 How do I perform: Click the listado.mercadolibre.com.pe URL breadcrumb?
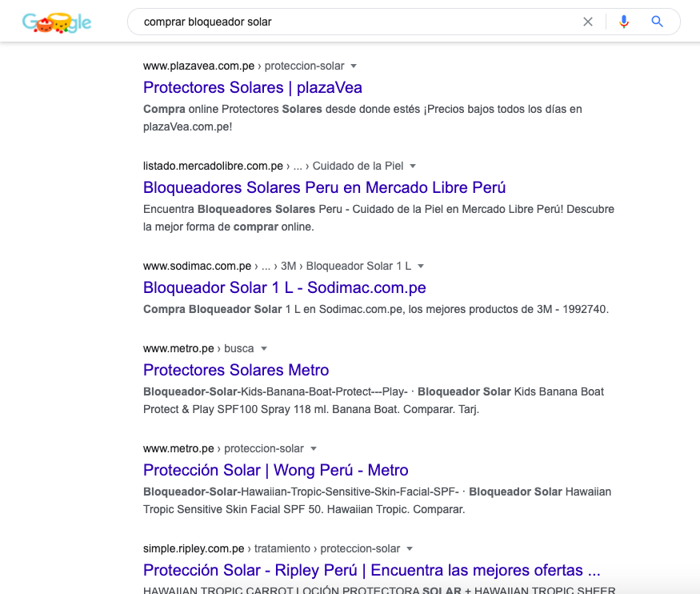click(x=274, y=167)
